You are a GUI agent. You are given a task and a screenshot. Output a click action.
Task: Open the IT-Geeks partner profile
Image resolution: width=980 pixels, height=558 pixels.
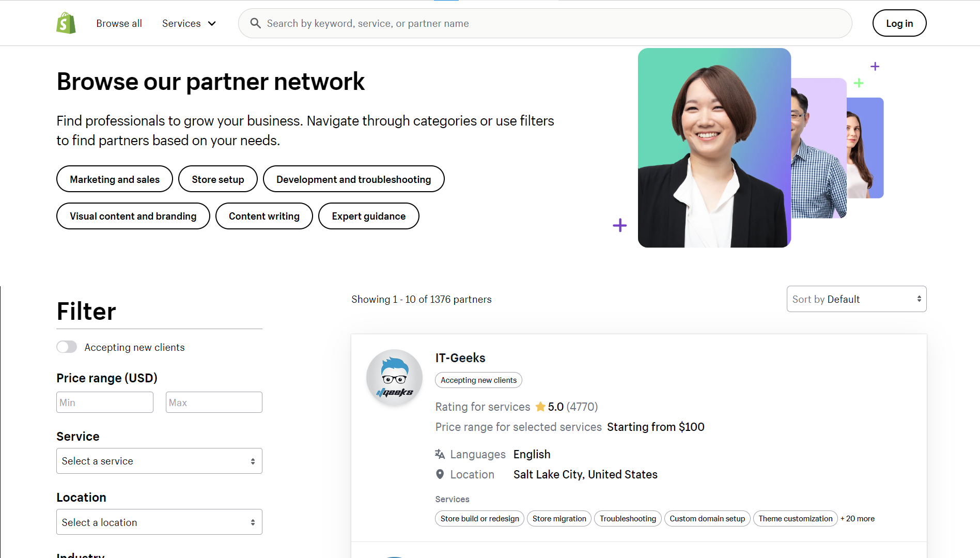pos(460,358)
